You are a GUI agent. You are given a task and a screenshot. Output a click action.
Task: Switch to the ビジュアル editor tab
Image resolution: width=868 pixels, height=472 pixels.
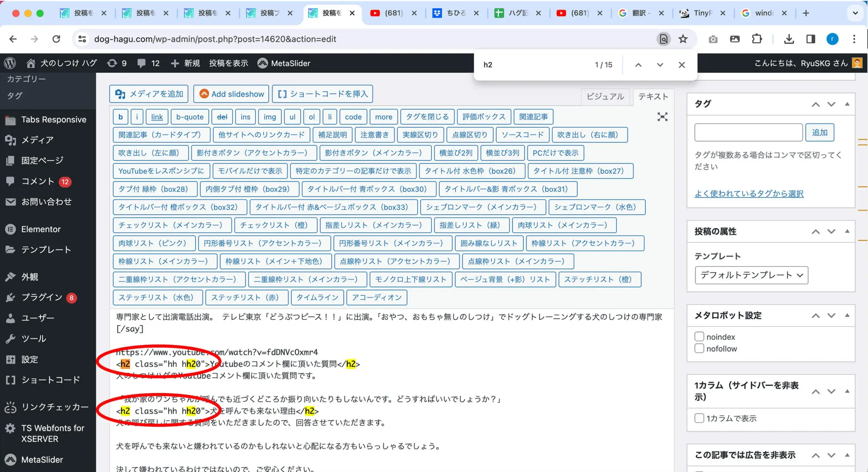click(605, 97)
